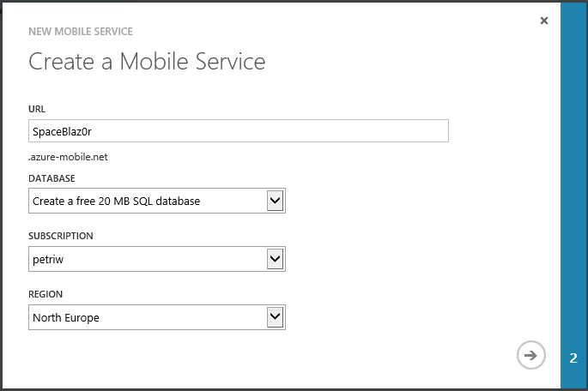
Task: Click the URL field label
Action: [x=37, y=109]
